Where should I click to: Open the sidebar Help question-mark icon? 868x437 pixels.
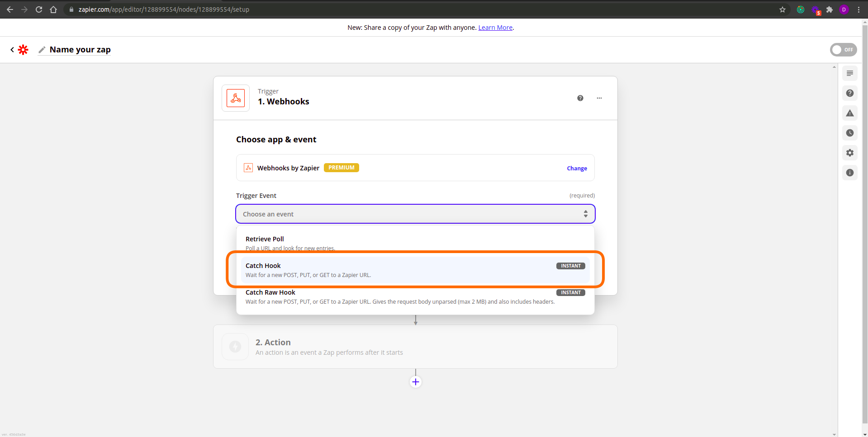(x=850, y=93)
